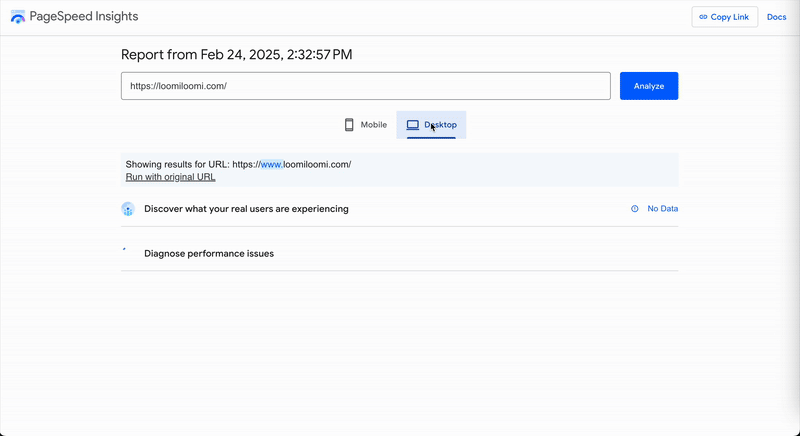
Task: Click the desktop laptop icon
Action: coord(413,124)
